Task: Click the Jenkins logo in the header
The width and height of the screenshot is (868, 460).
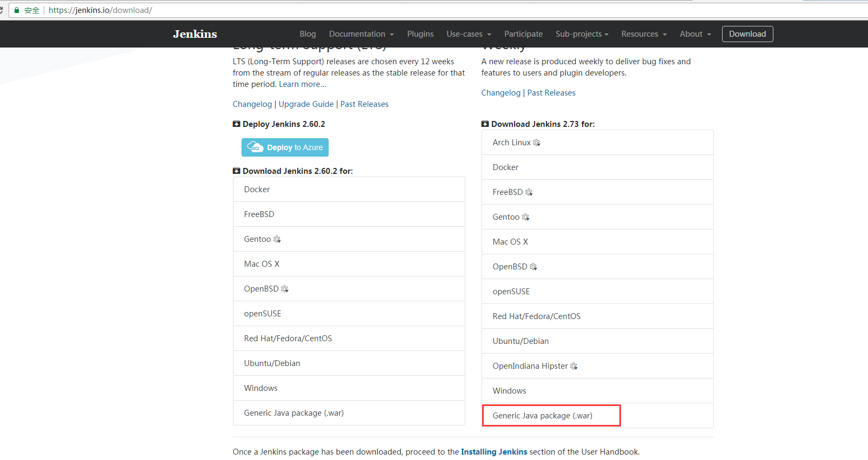Action: click(195, 34)
